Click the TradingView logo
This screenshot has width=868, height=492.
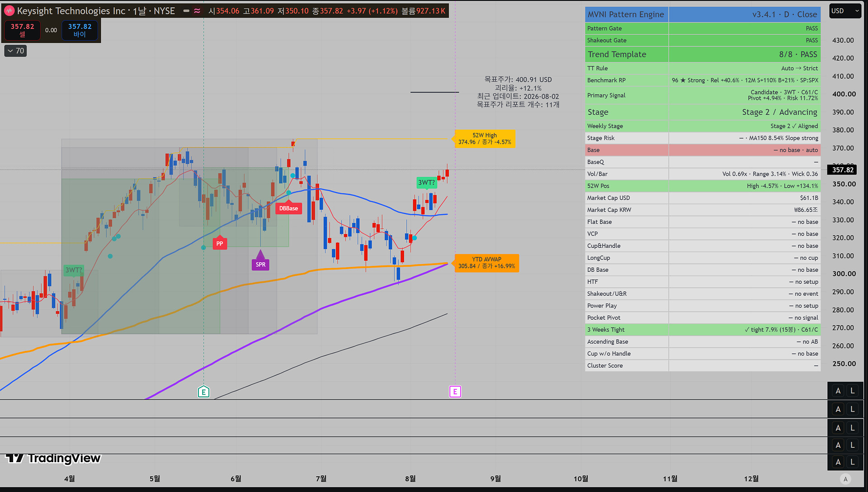coord(53,459)
